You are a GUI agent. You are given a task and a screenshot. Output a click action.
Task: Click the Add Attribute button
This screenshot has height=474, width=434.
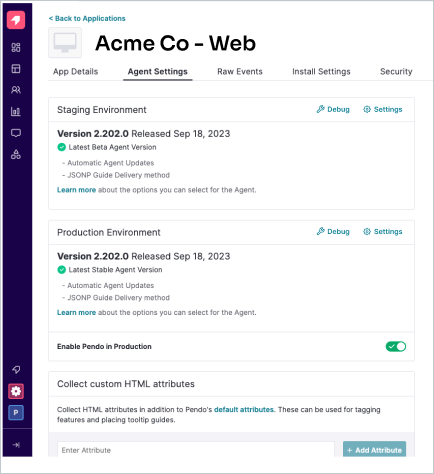(374, 449)
